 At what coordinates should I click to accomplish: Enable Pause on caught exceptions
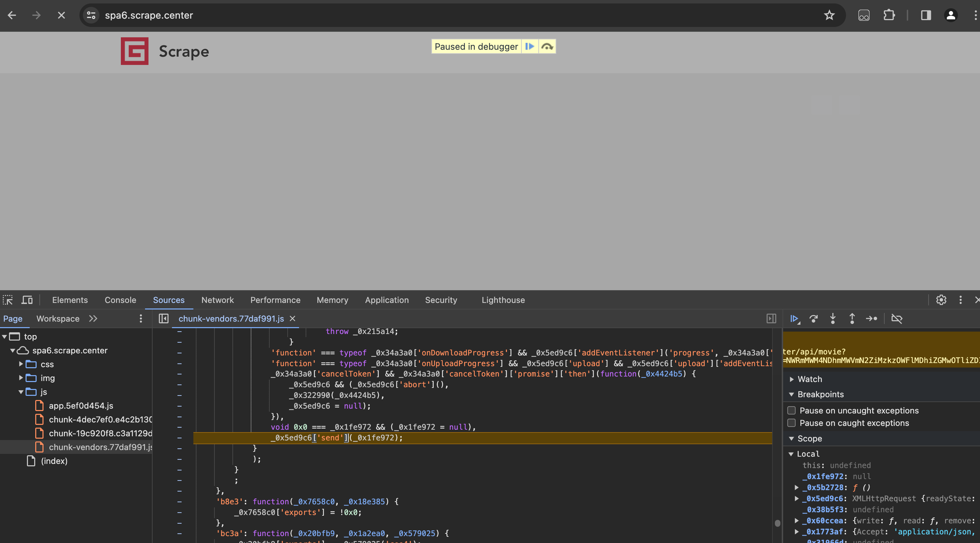tap(792, 423)
